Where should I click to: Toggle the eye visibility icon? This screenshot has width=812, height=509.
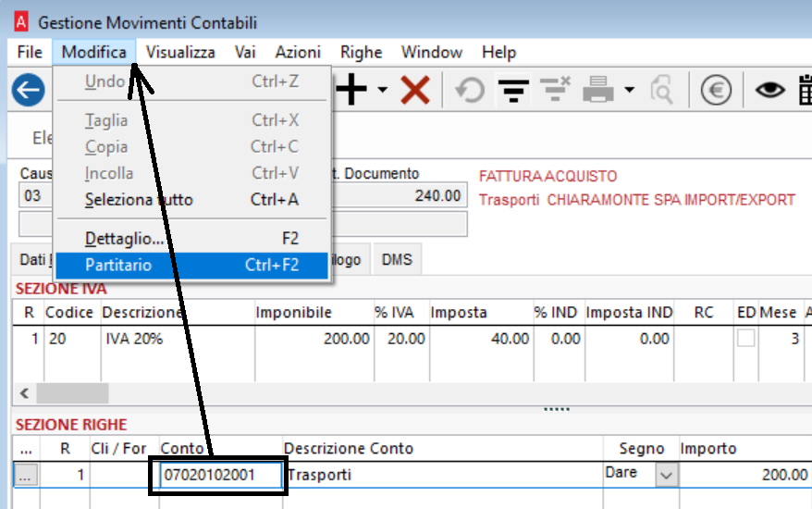(x=770, y=90)
